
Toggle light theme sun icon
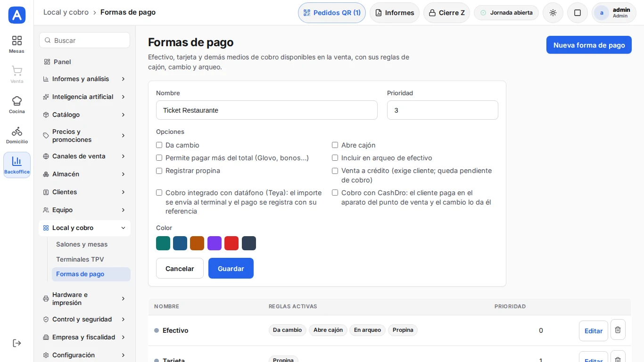click(x=553, y=13)
